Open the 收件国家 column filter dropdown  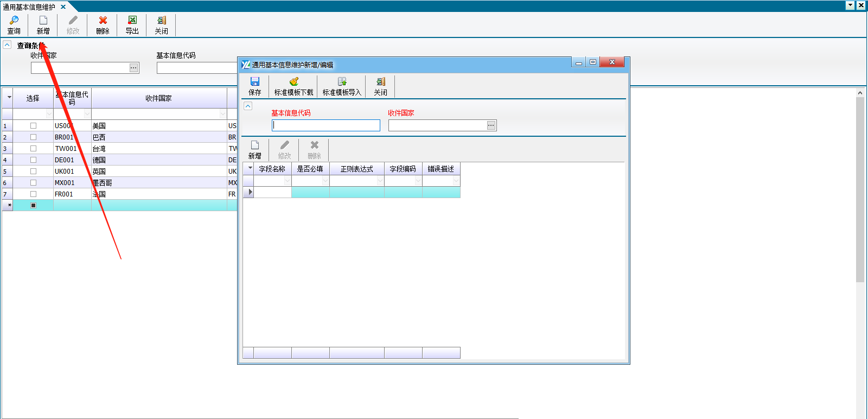(x=223, y=114)
